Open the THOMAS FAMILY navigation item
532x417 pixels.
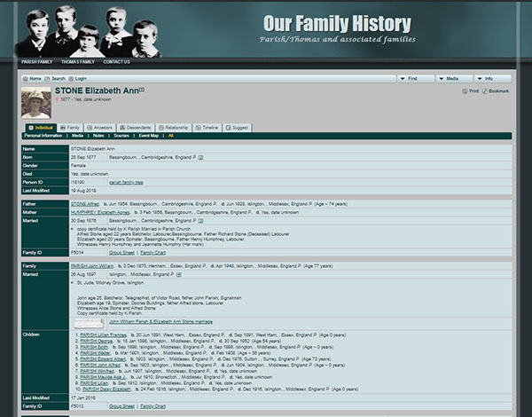pos(78,62)
